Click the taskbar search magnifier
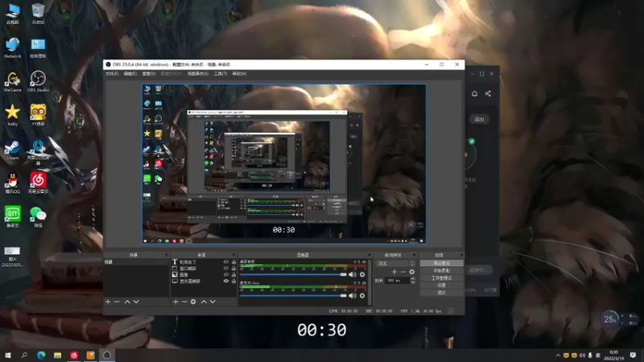This screenshot has width=644, height=362. [24, 356]
